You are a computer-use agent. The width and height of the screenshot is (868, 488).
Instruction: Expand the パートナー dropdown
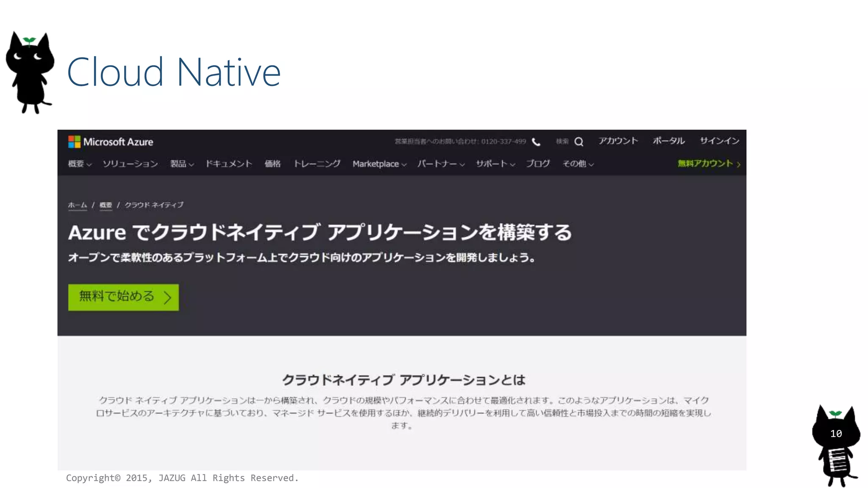441,164
